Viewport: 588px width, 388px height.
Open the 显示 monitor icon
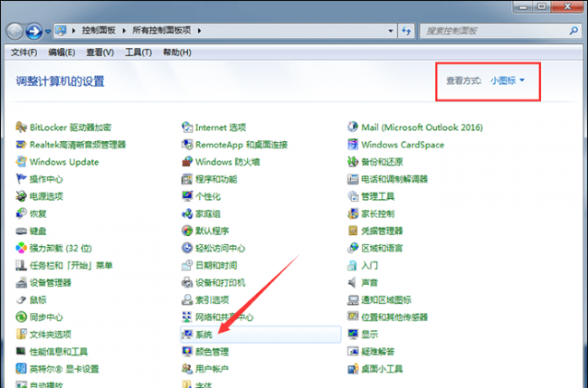click(x=353, y=334)
